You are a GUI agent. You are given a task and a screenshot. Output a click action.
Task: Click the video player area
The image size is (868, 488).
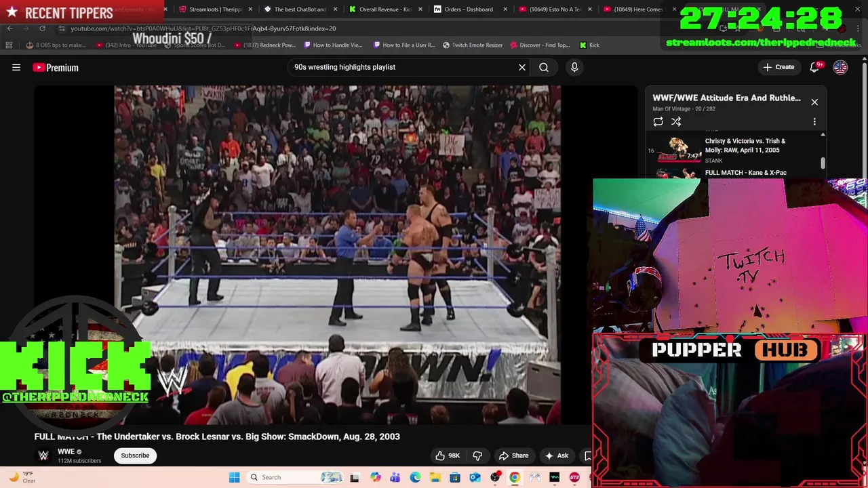[337, 254]
